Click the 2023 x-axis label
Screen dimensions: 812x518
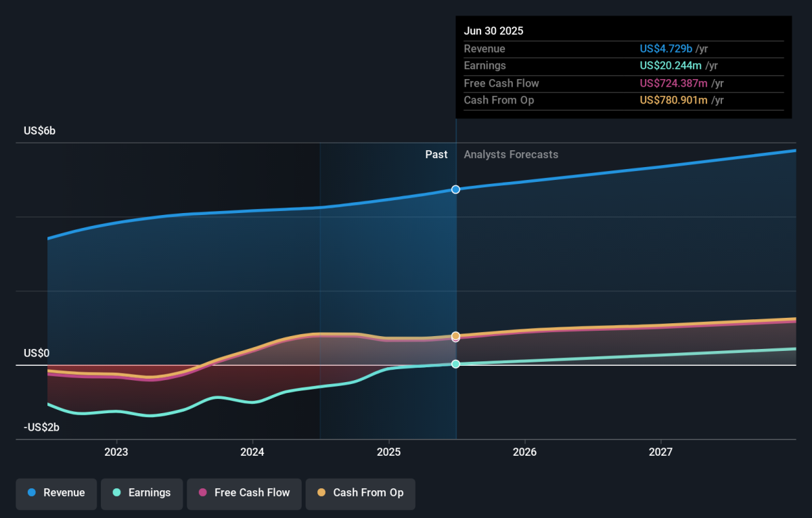116,451
